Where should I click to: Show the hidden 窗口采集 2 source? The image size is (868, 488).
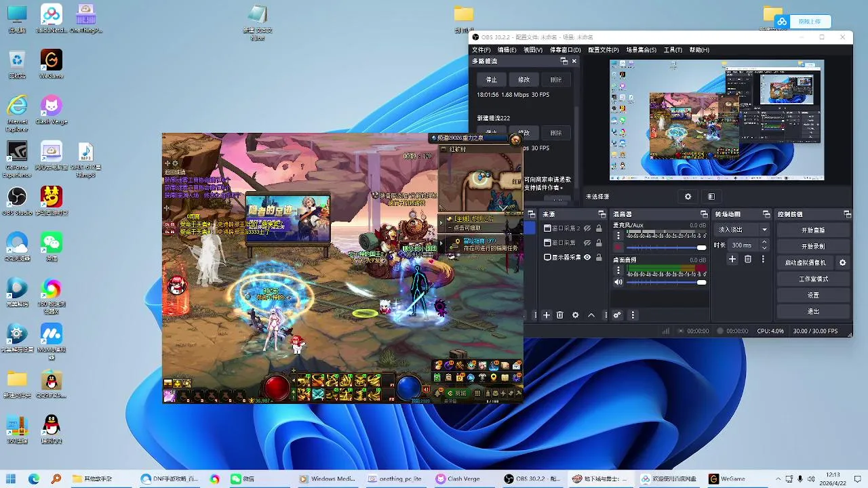pyautogui.click(x=587, y=228)
